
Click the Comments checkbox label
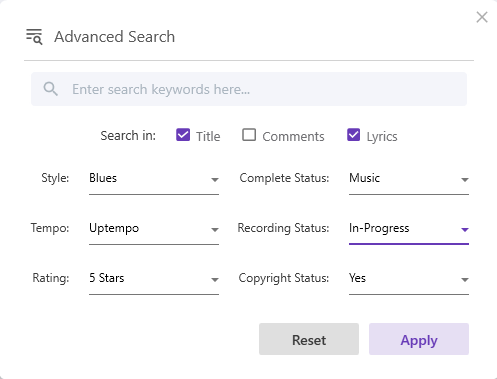[x=293, y=136]
